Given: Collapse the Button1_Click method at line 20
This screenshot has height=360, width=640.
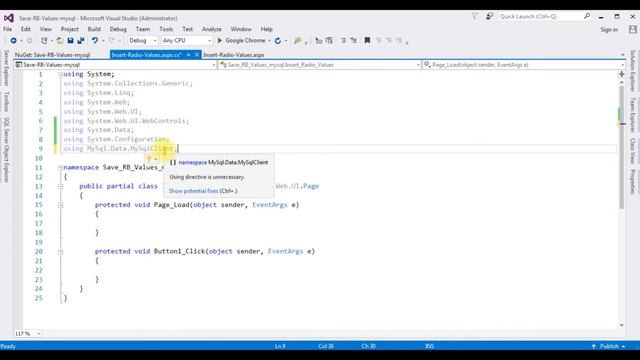Looking at the screenshot, I should (60, 252).
